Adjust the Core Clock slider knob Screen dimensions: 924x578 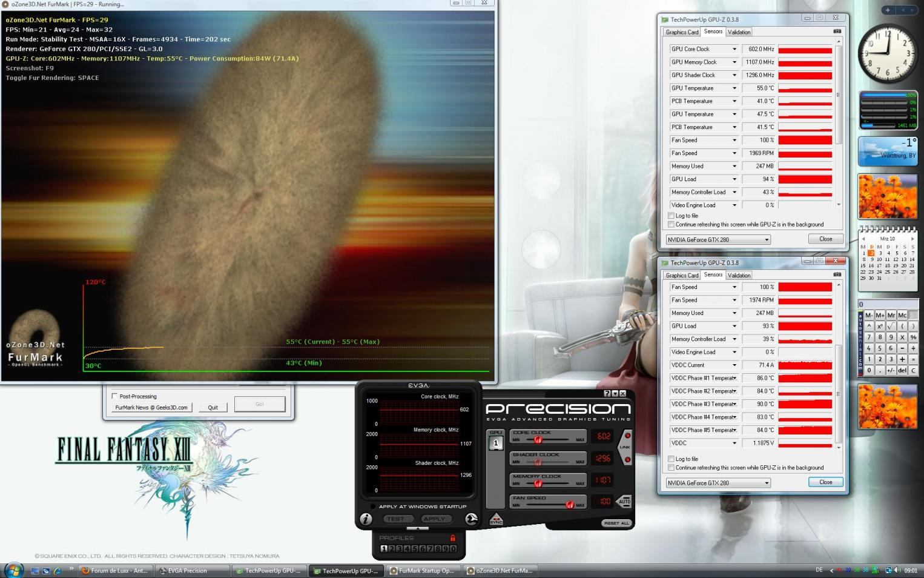click(x=538, y=440)
